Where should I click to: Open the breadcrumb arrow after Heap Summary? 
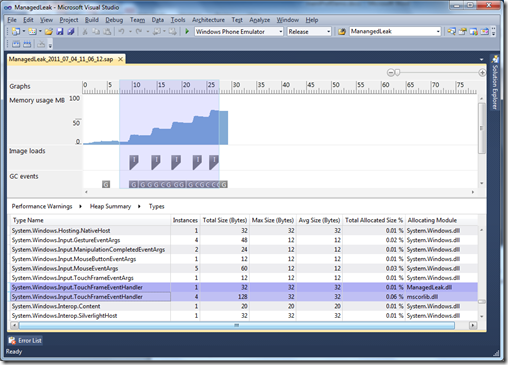pos(139,206)
